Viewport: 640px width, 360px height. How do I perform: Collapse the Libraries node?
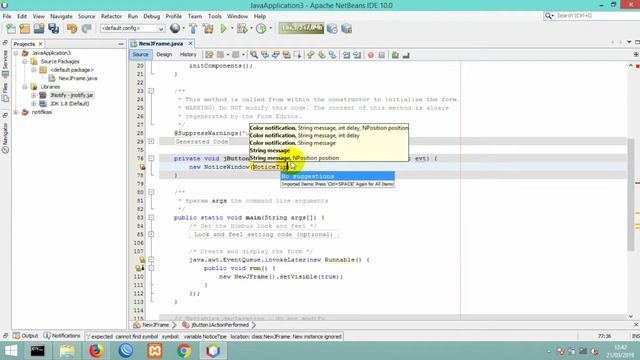pos(25,87)
